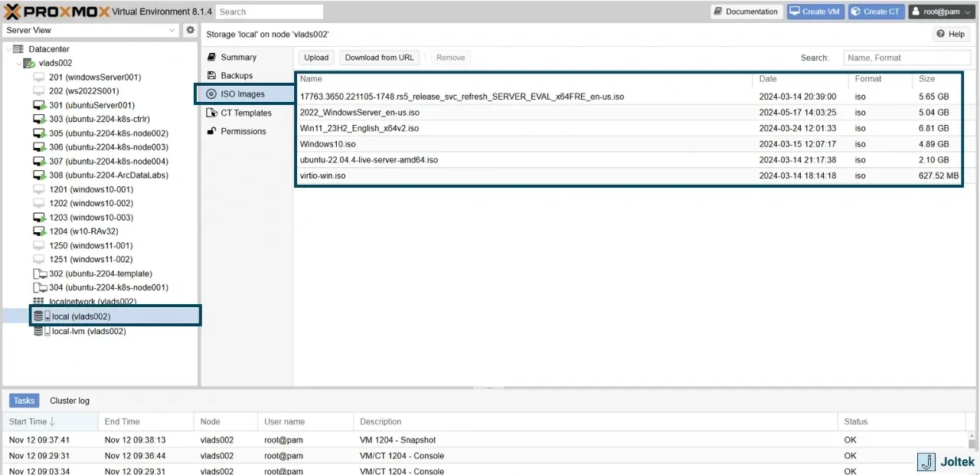
Task: Click the Create VM monitor icon
Action: (795, 11)
